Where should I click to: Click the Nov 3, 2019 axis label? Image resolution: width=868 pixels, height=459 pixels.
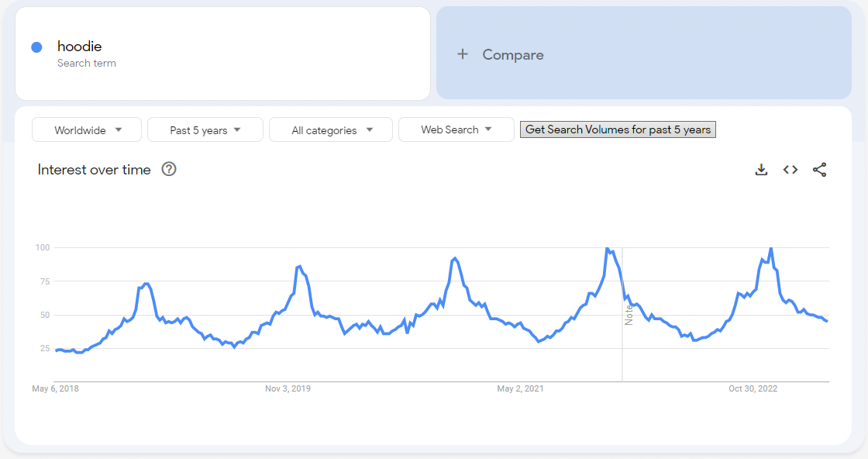288,388
